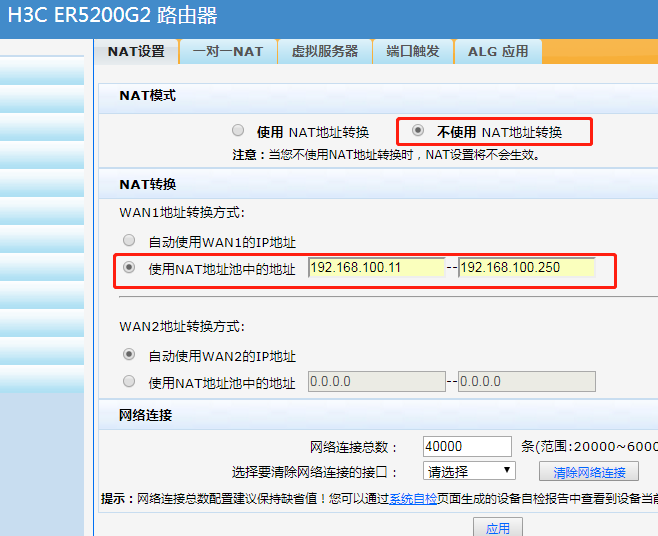Viewport: 658px width, 536px height.
Task: Select 自动使用WAN2的IP地址 radio button
Action: point(129,355)
